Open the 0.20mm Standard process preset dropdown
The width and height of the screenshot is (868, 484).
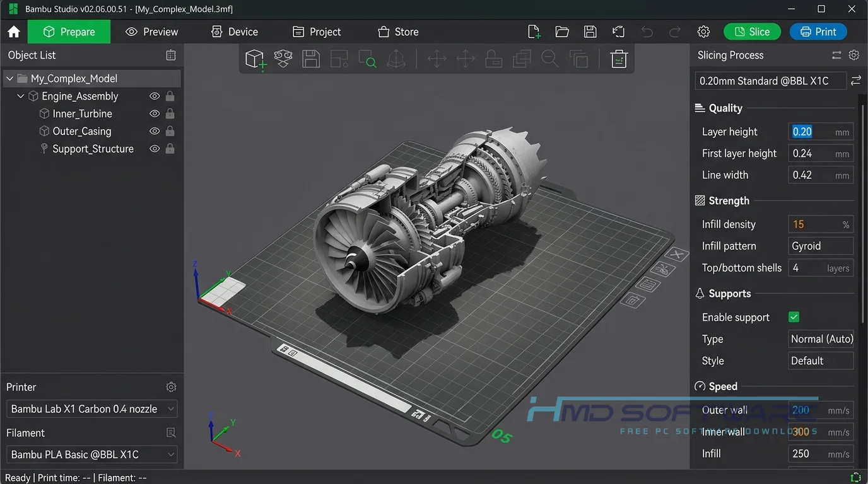tap(770, 81)
